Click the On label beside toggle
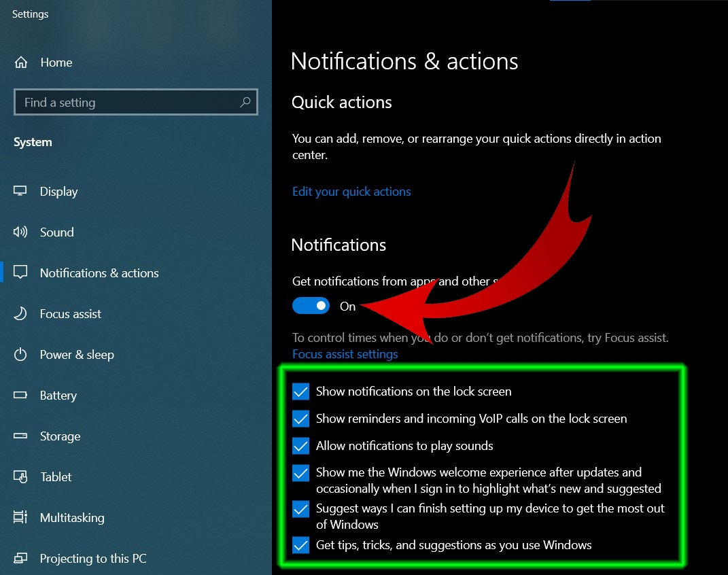 coord(348,307)
